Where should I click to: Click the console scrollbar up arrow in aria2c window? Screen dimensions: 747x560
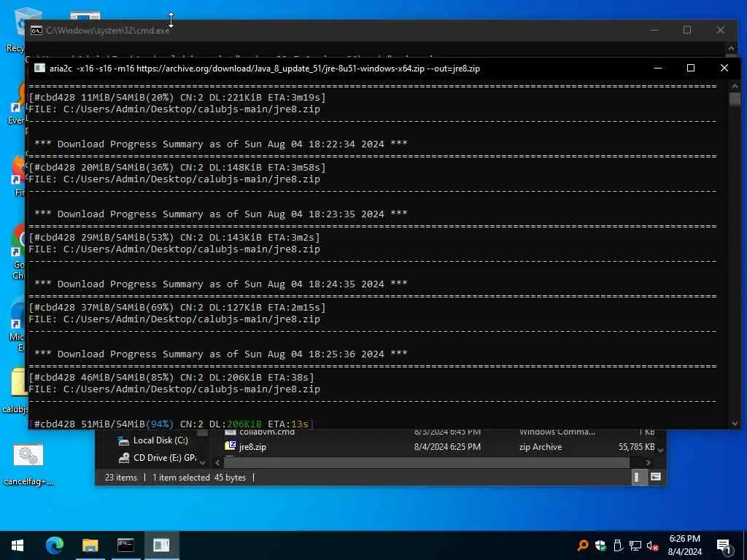(735, 86)
